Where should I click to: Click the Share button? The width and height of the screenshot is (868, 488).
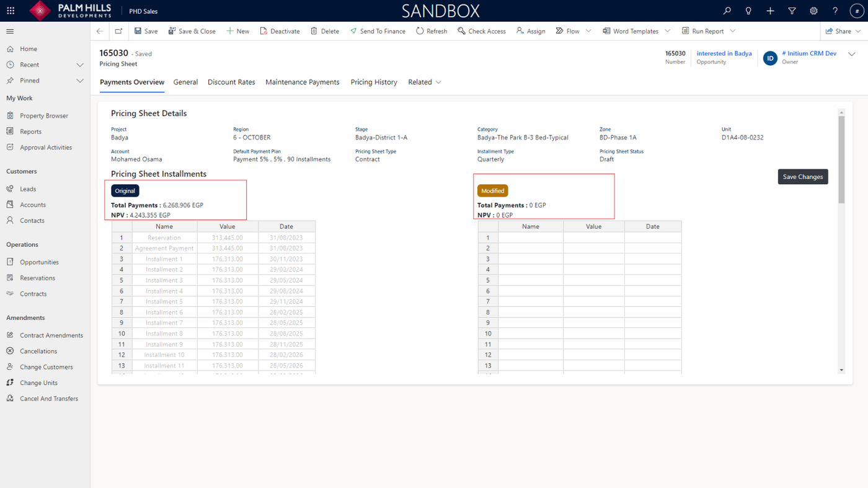(838, 31)
